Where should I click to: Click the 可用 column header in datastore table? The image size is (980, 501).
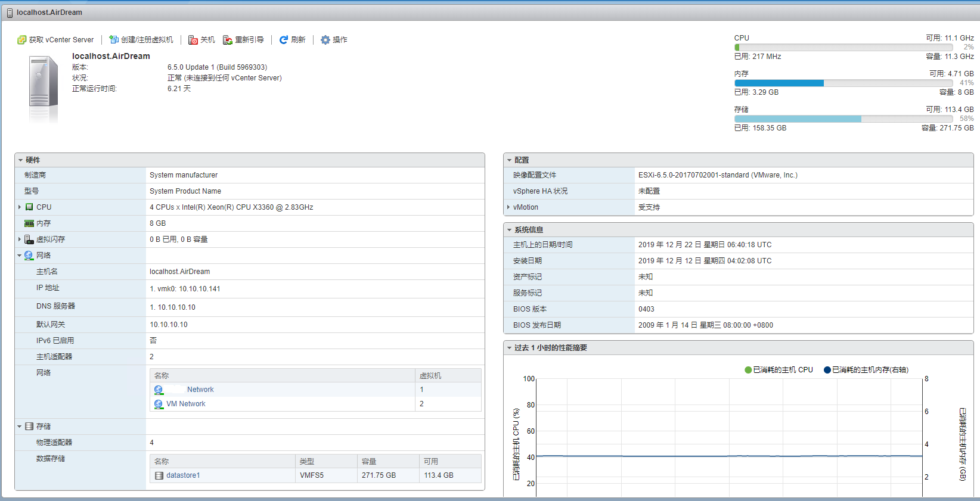coord(451,462)
